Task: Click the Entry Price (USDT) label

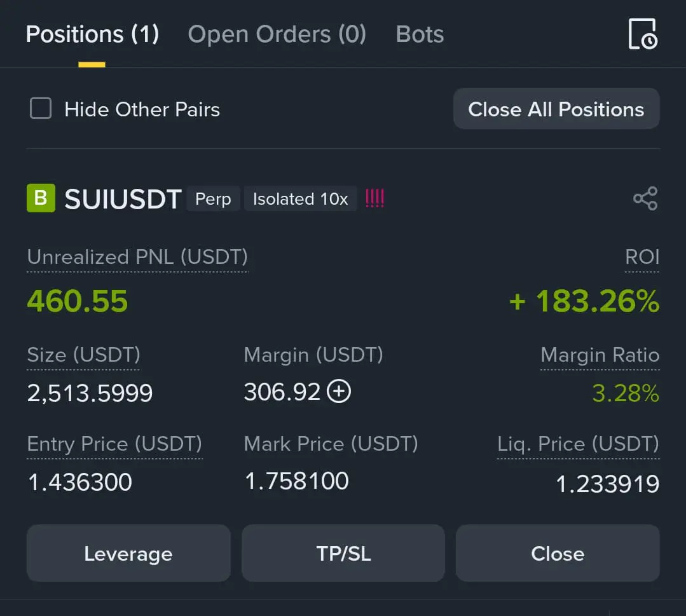Action: point(114,444)
